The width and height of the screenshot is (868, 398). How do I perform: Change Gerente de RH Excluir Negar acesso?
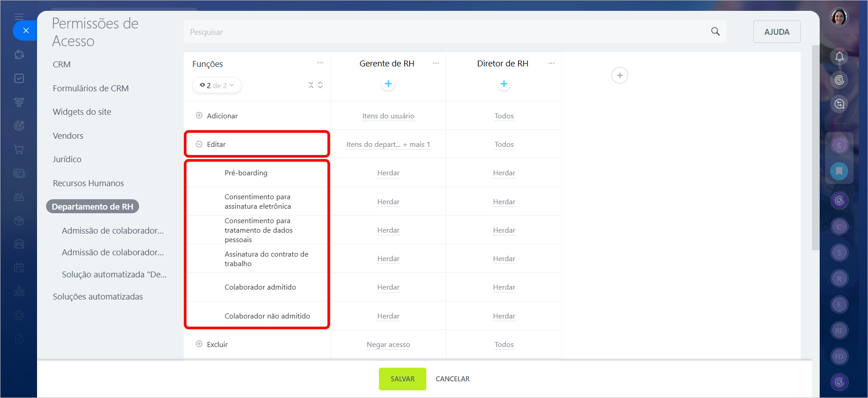388,345
